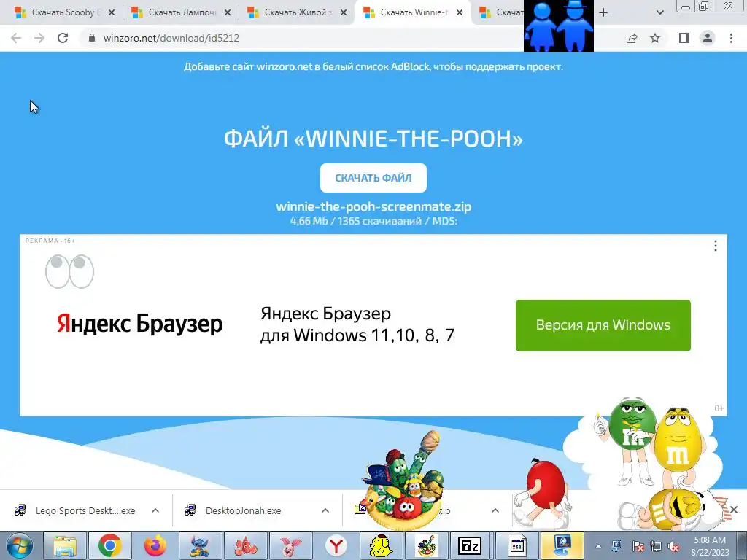Image resolution: width=747 pixels, height=560 pixels.
Task: Open the browser side panel
Action: (x=684, y=38)
